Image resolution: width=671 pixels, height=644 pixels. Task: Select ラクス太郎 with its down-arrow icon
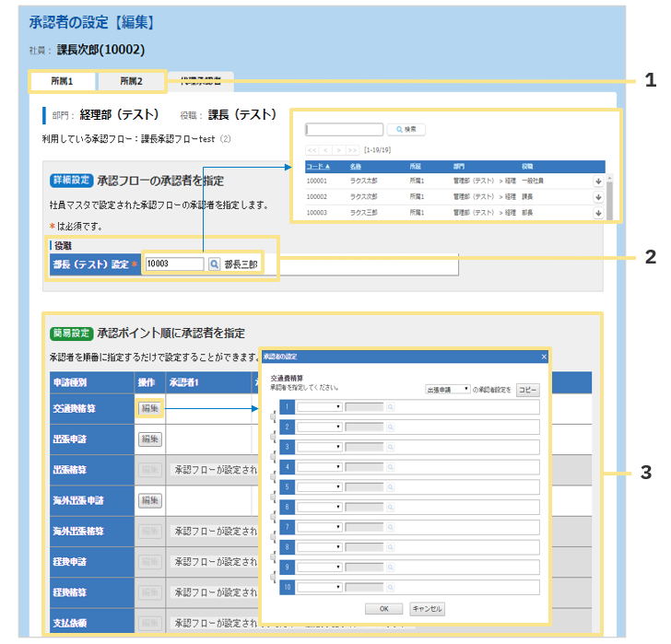[x=598, y=181]
